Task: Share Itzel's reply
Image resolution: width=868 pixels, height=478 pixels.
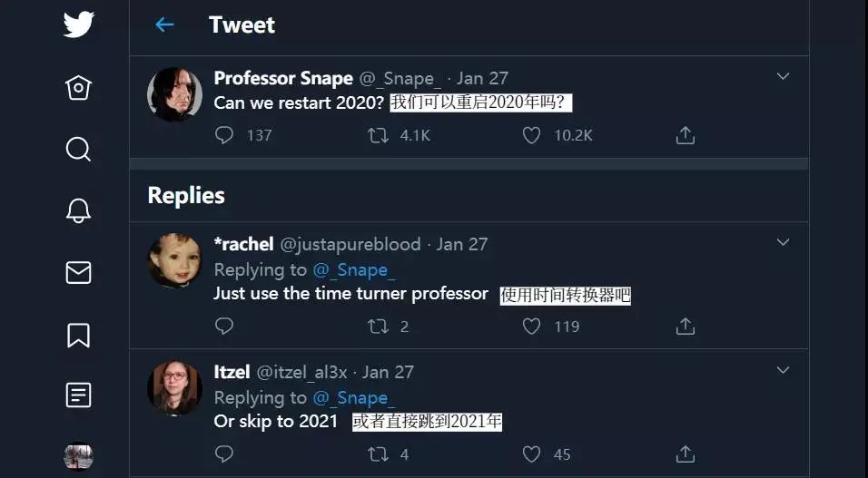Action: coord(686,454)
